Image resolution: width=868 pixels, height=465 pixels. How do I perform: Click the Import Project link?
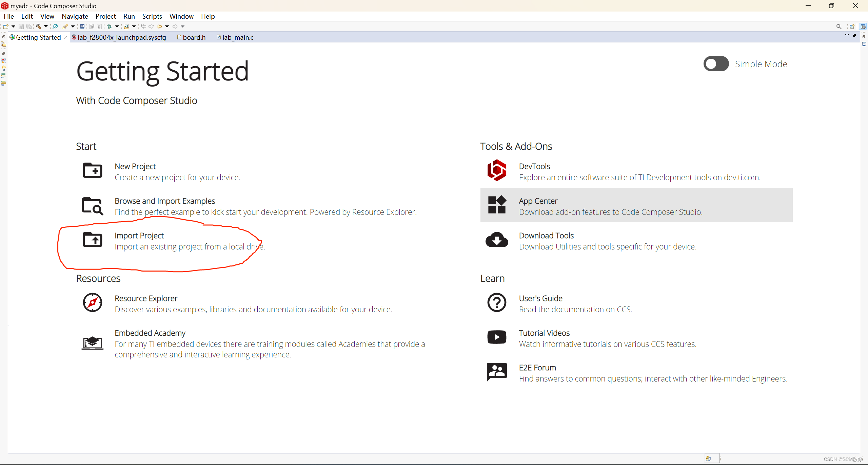(139, 236)
